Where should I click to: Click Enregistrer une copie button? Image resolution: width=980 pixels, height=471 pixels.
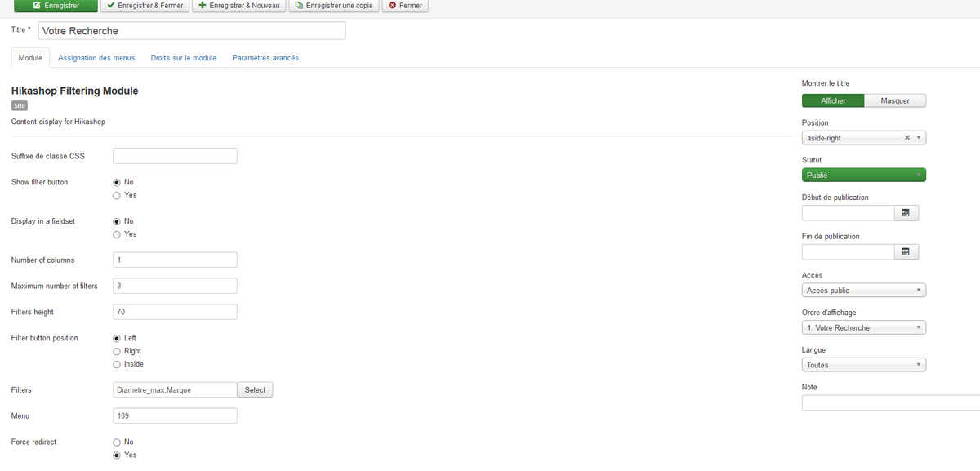click(x=334, y=6)
